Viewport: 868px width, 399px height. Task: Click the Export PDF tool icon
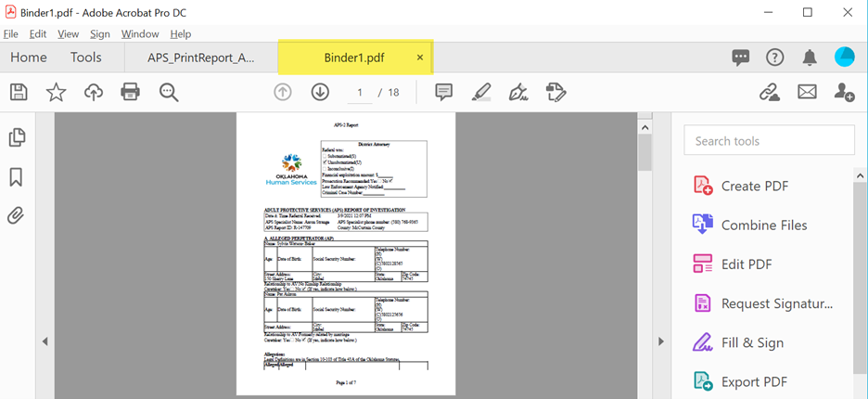[703, 381]
